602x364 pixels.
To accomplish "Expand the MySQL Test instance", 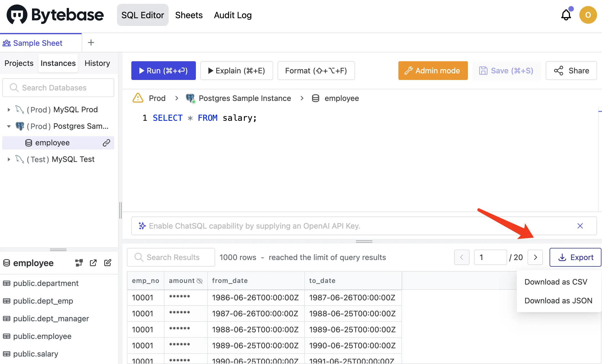I will [9, 159].
